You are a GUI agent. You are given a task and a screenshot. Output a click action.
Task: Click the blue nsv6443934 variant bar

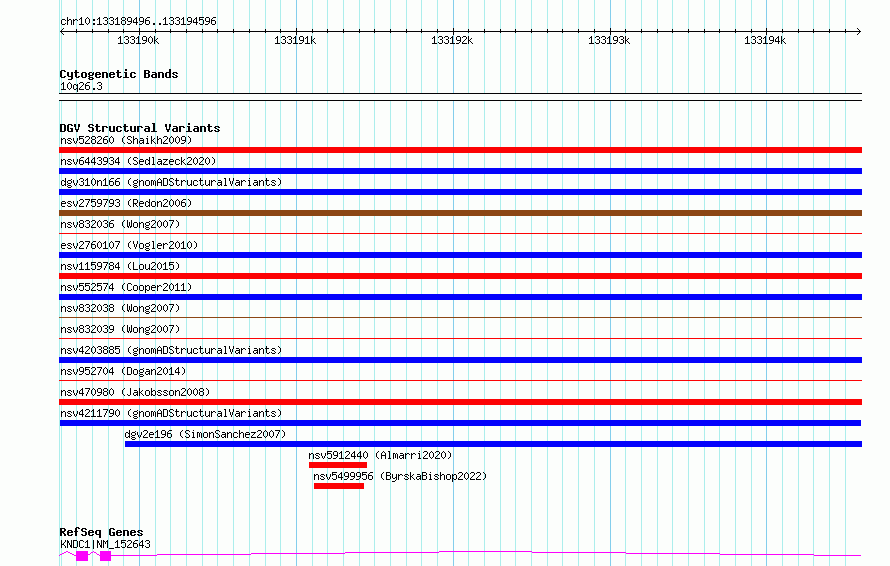pyautogui.click(x=460, y=171)
